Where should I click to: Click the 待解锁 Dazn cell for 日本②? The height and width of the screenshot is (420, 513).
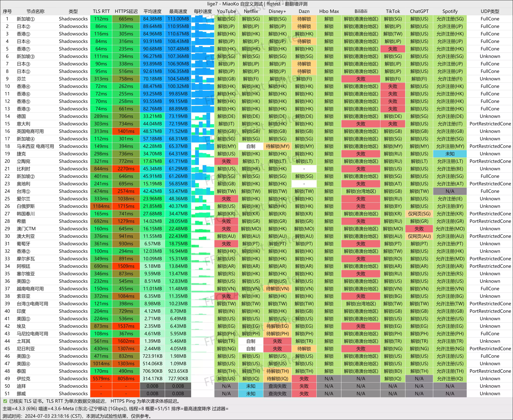point(304,26)
